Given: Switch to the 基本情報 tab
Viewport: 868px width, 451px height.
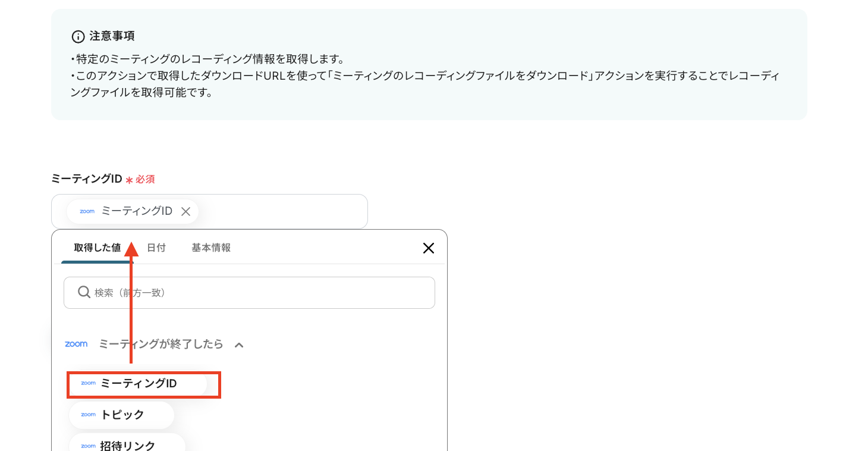Looking at the screenshot, I should [210, 248].
